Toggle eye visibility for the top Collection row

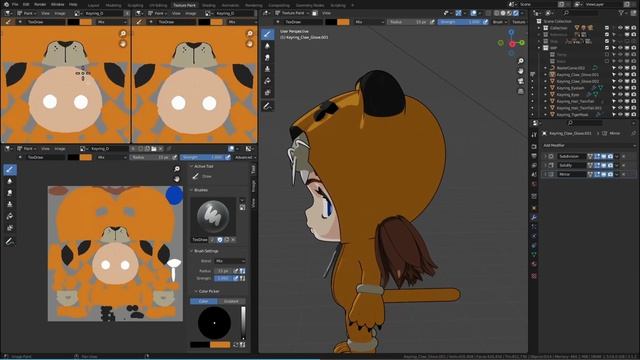pyautogui.click(x=620, y=28)
